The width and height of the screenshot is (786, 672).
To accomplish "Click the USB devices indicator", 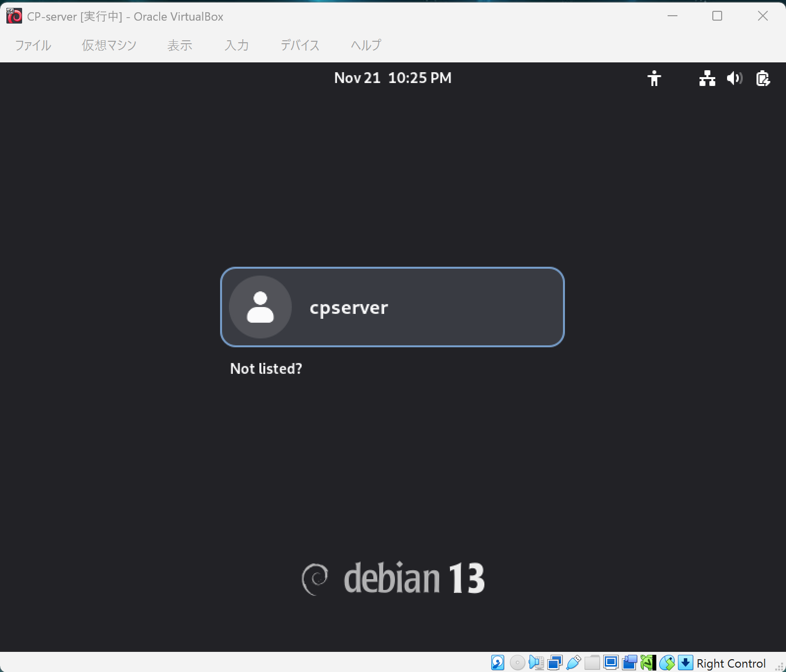I will pos(573,663).
